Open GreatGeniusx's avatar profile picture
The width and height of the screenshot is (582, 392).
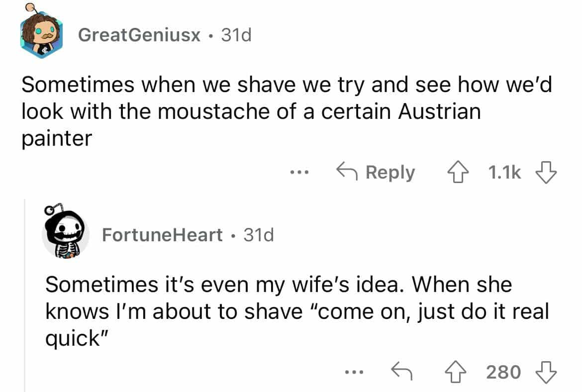tap(41, 34)
